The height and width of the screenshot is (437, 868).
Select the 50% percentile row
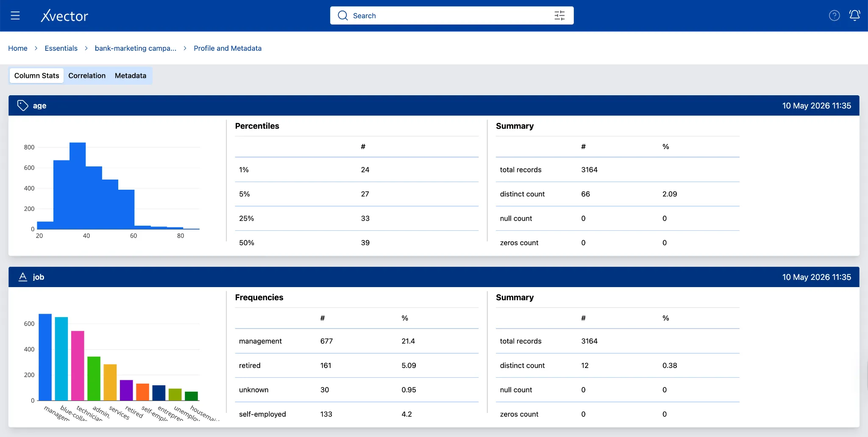click(357, 243)
